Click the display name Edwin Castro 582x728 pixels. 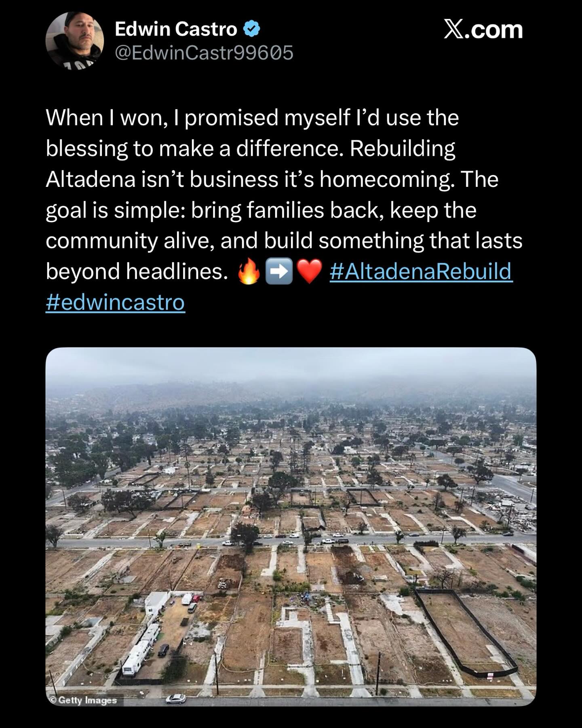(176, 29)
